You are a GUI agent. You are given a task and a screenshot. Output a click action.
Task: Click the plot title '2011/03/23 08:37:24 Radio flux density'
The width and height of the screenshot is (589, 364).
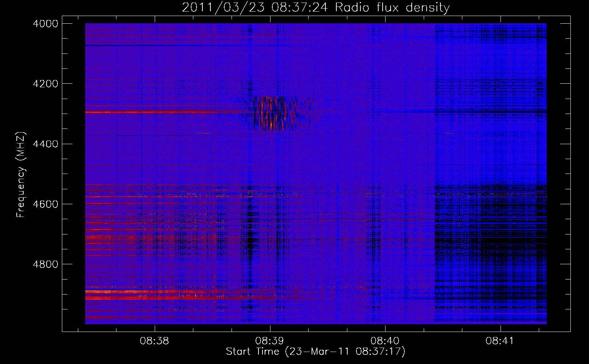(316, 7)
